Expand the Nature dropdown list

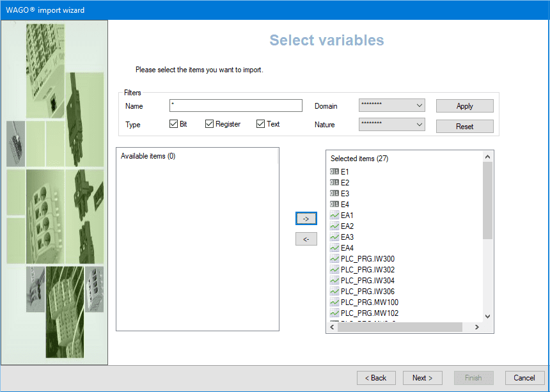click(x=392, y=124)
